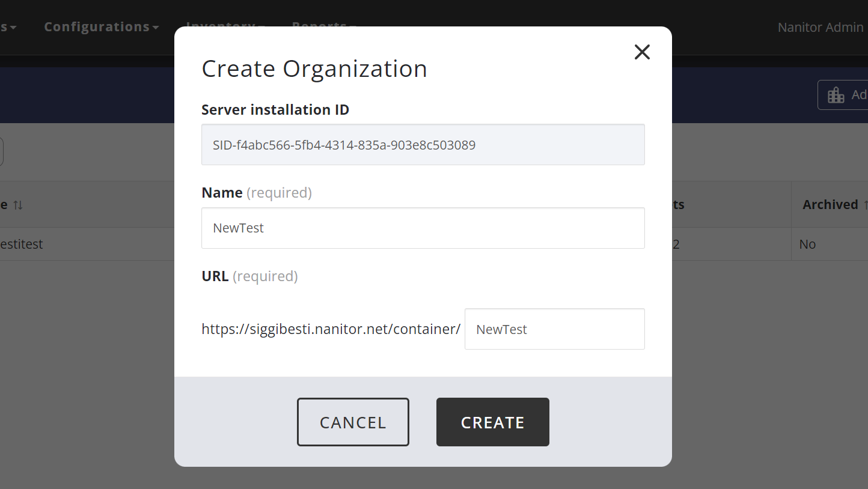Click the "No" value in Archived column

click(x=807, y=244)
